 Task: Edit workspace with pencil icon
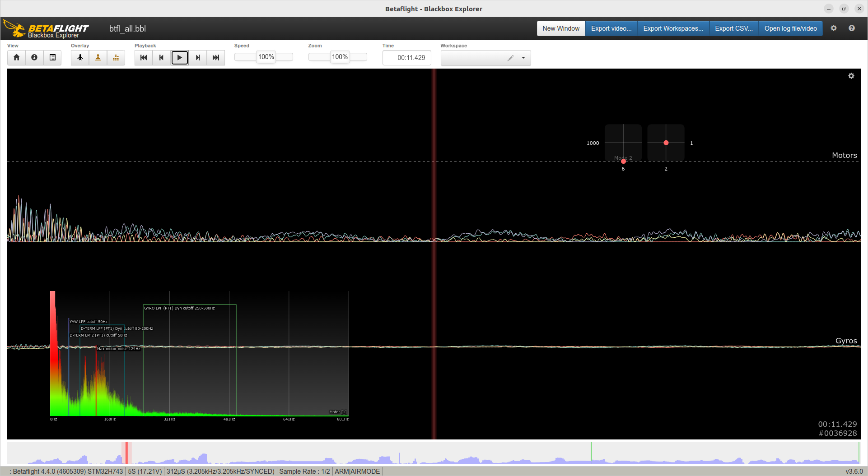tap(510, 58)
